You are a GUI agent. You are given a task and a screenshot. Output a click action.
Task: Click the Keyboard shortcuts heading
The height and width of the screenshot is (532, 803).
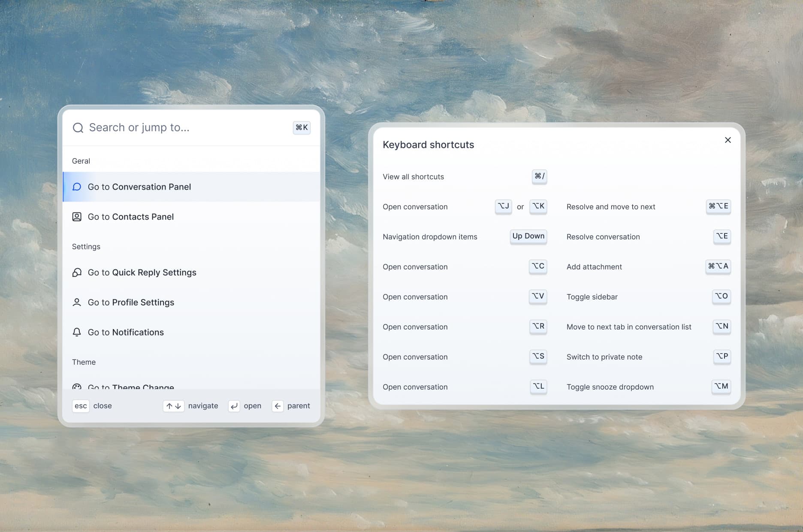pos(428,145)
